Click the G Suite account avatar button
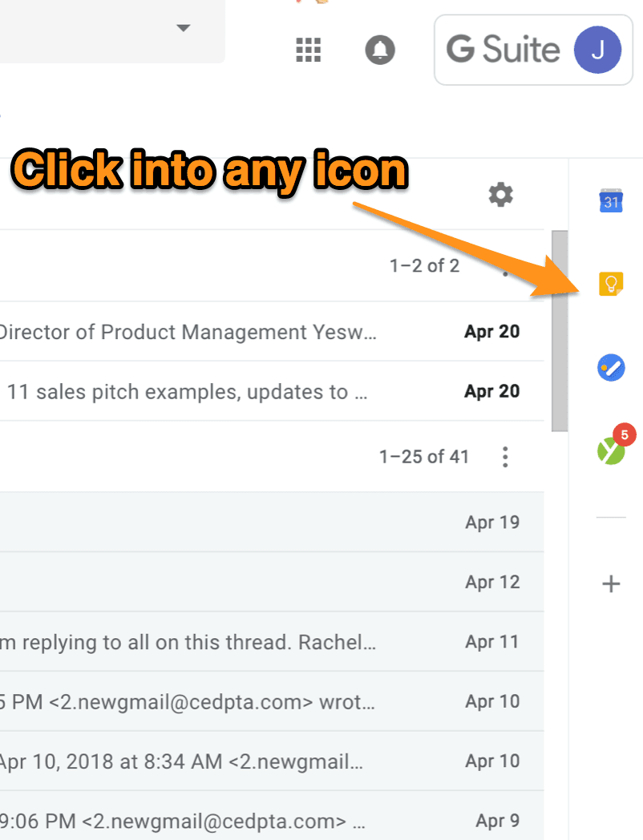Viewport: 643px width, 840px height. [x=597, y=50]
